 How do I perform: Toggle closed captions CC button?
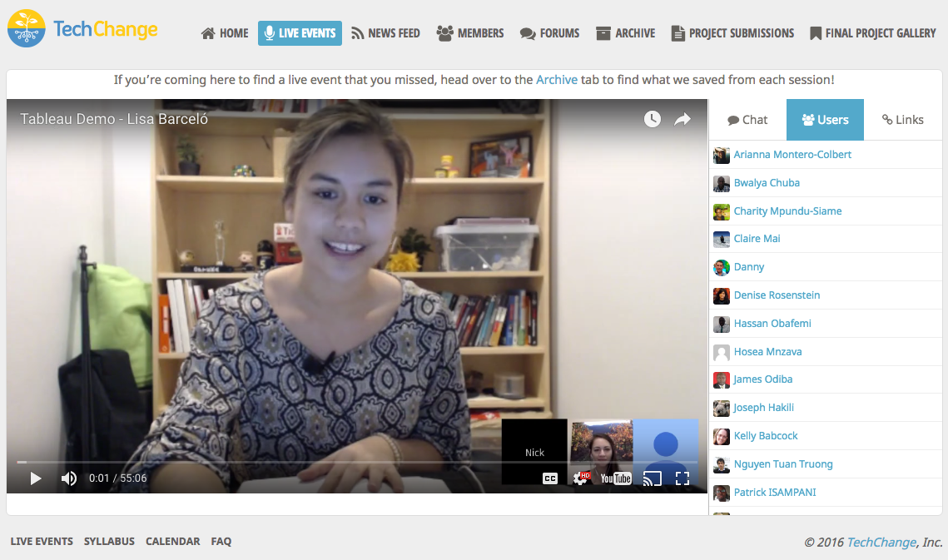click(x=549, y=478)
